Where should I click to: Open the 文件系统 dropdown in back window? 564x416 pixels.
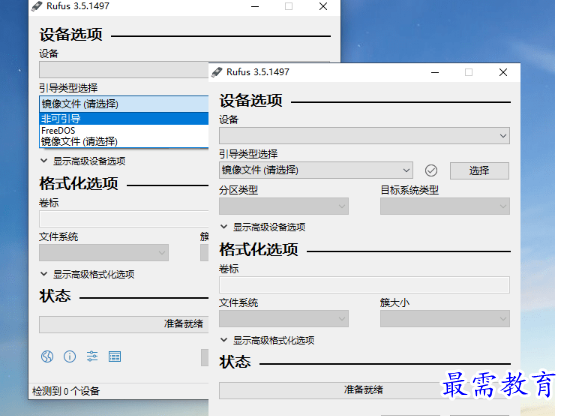(x=104, y=252)
